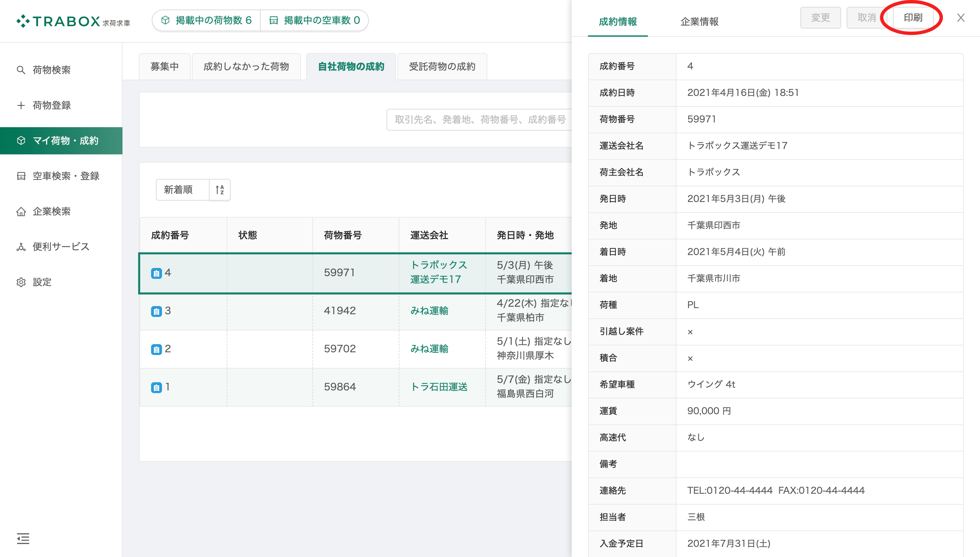The height and width of the screenshot is (557, 980).
Task: Click the plus icon beside 荷物登録
Action: coord(21,105)
